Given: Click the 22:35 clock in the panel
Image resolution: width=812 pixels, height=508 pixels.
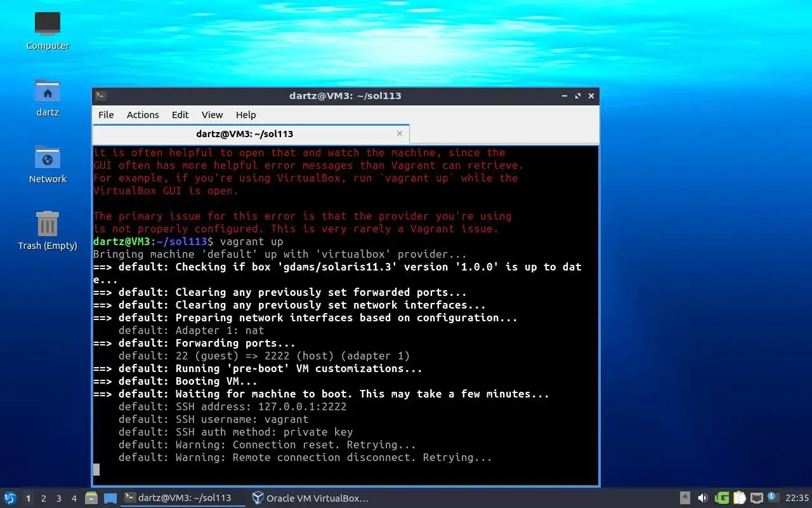Looking at the screenshot, I should [x=797, y=498].
